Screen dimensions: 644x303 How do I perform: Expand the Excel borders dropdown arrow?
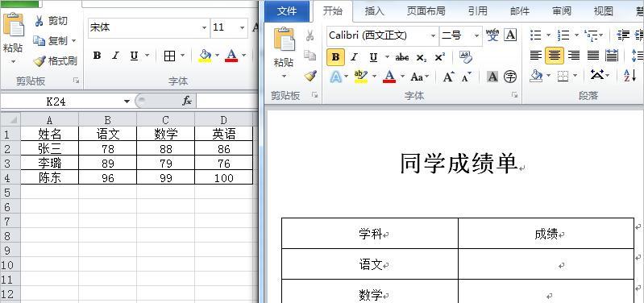[x=182, y=56]
